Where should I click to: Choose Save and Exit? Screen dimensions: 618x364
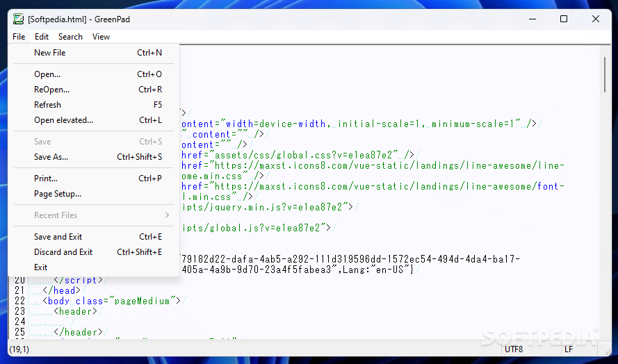pos(94,237)
